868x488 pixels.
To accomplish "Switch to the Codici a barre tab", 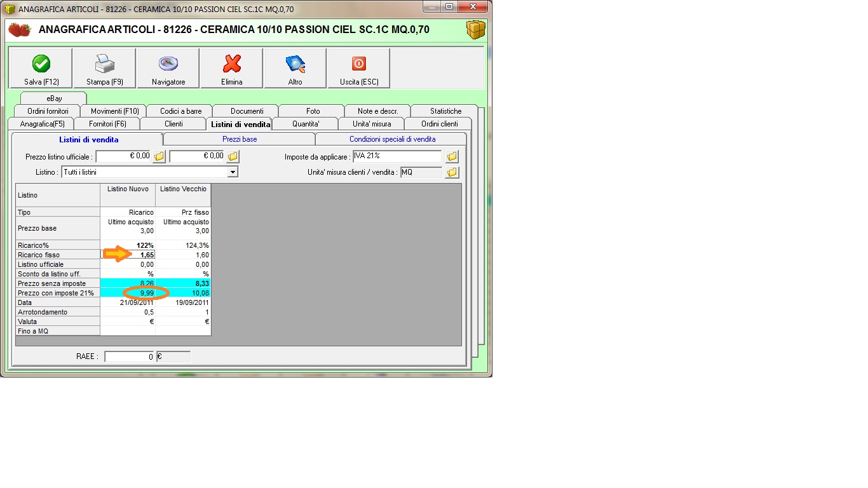I will [181, 111].
